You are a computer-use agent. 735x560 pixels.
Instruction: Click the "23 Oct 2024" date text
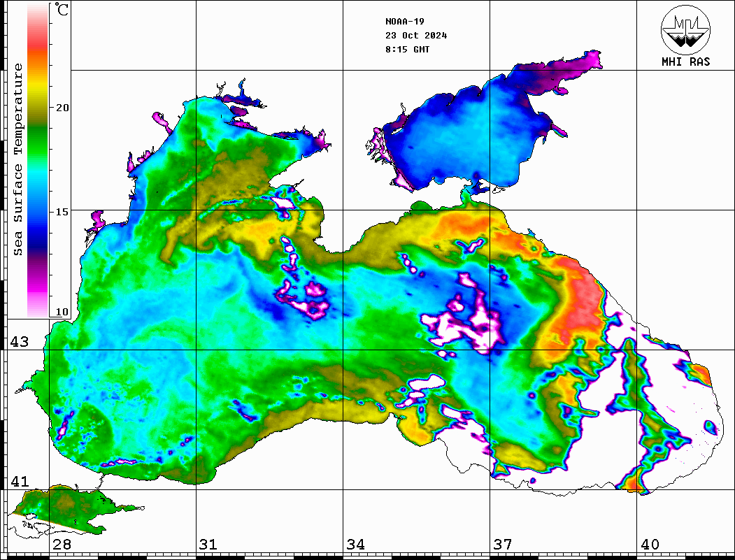pos(416,36)
